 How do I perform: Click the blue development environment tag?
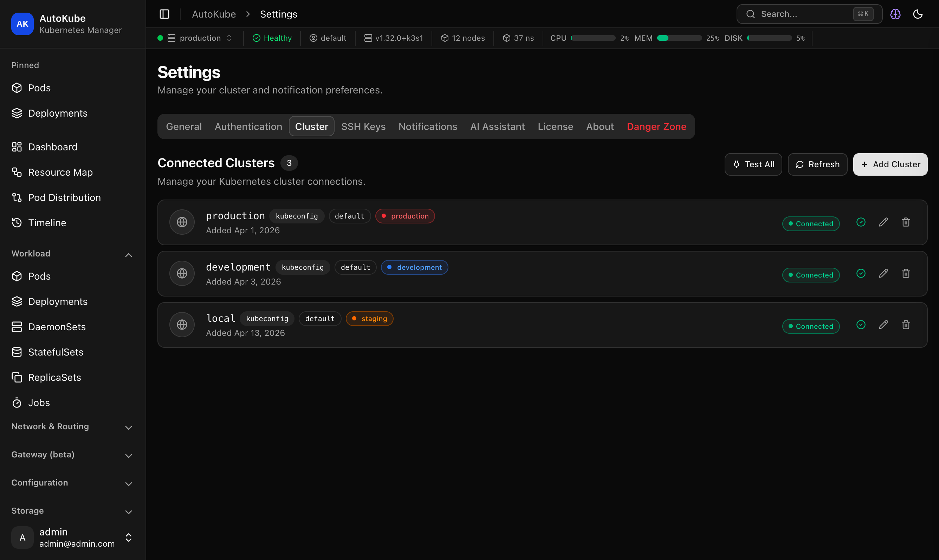pyautogui.click(x=414, y=268)
